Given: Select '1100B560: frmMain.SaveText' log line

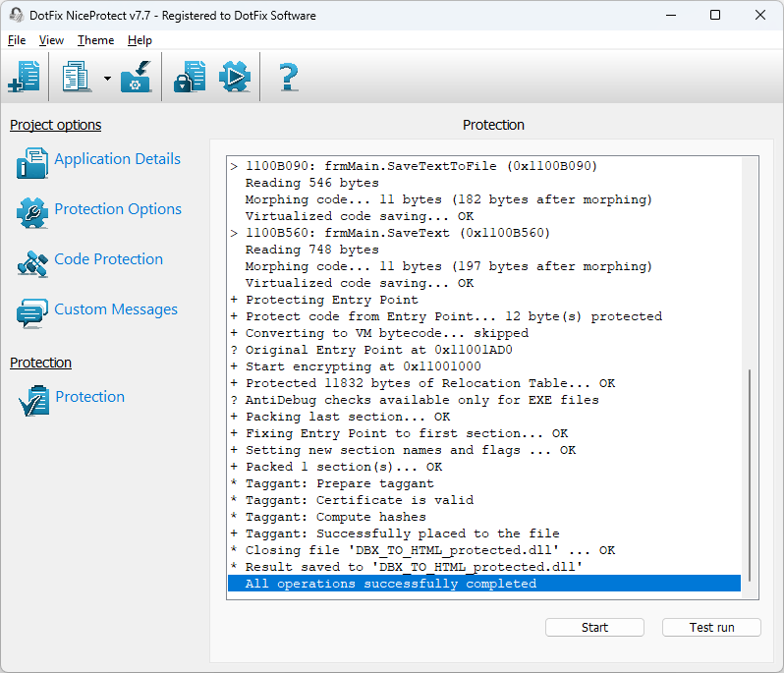Looking at the screenshot, I should pyautogui.click(x=484, y=233).
